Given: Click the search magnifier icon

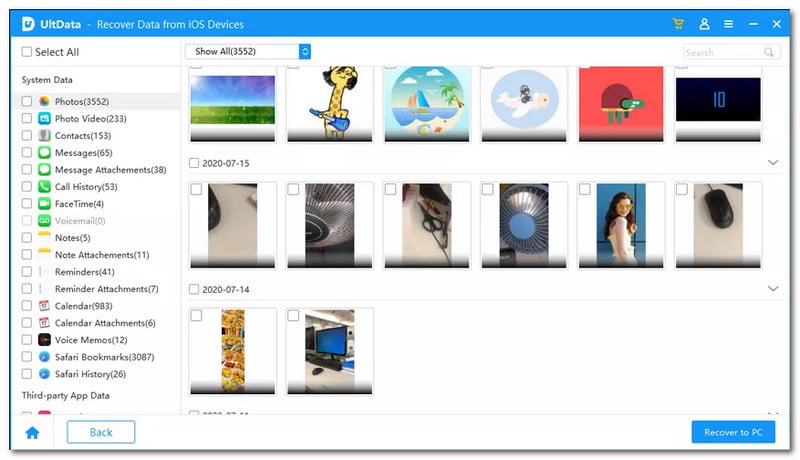Looking at the screenshot, I should [x=769, y=52].
